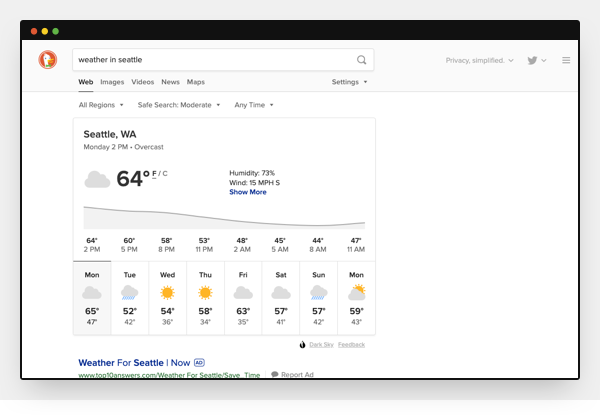Image resolution: width=600 pixels, height=415 pixels.
Task: Click the 64° current temperature
Action: 133,179
